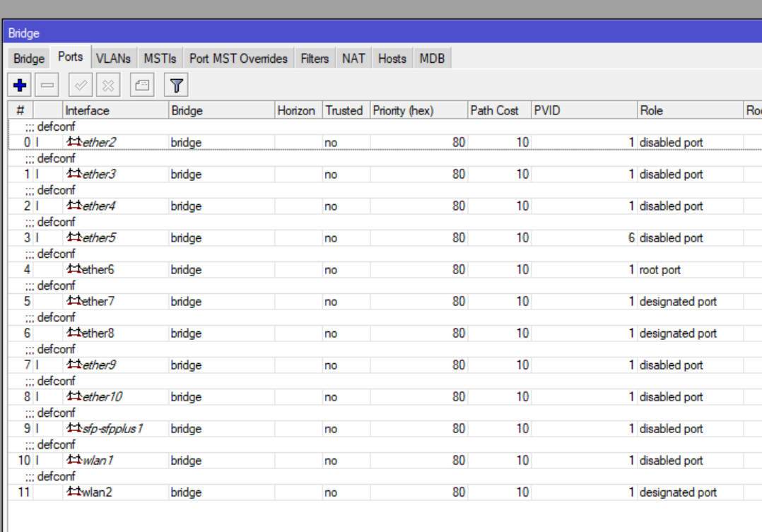
Task: Click the bridge cell in ether8 row
Action: click(186, 333)
